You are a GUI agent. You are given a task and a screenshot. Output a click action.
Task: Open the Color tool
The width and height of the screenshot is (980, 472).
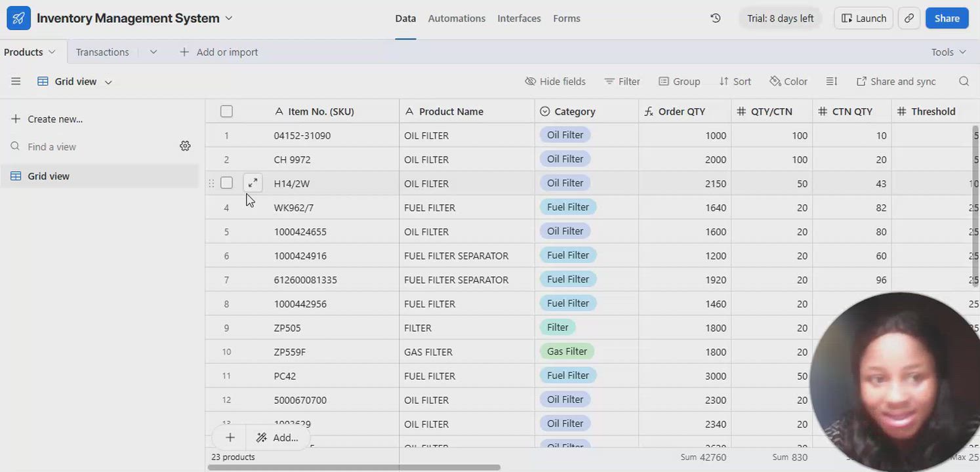click(x=788, y=81)
